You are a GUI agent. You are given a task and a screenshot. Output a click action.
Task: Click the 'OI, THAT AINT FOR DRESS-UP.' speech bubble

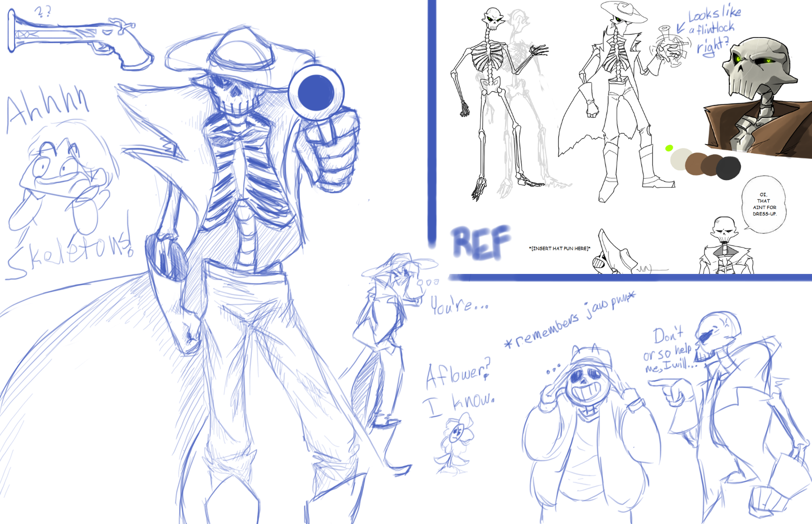[x=764, y=204]
